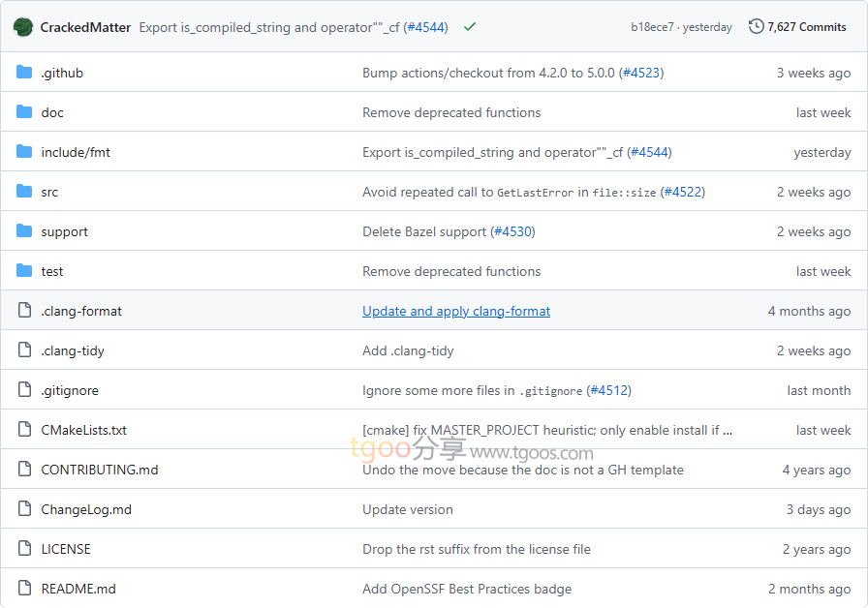This screenshot has width=868, height=608.
Task: Open commit hash b18ece7
Action: [652, 27]
